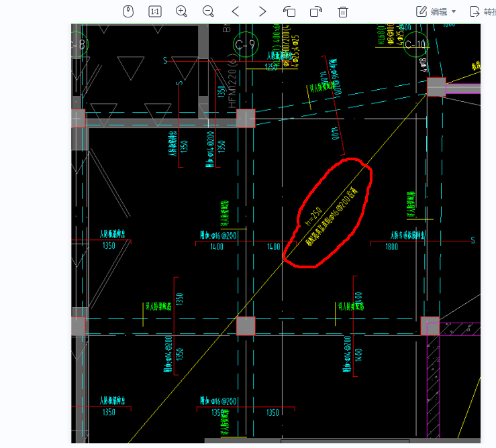Zoom in on the drawing image
This screenshot has height=448, width=496.
pyautogui.click(x=181, y=11)
